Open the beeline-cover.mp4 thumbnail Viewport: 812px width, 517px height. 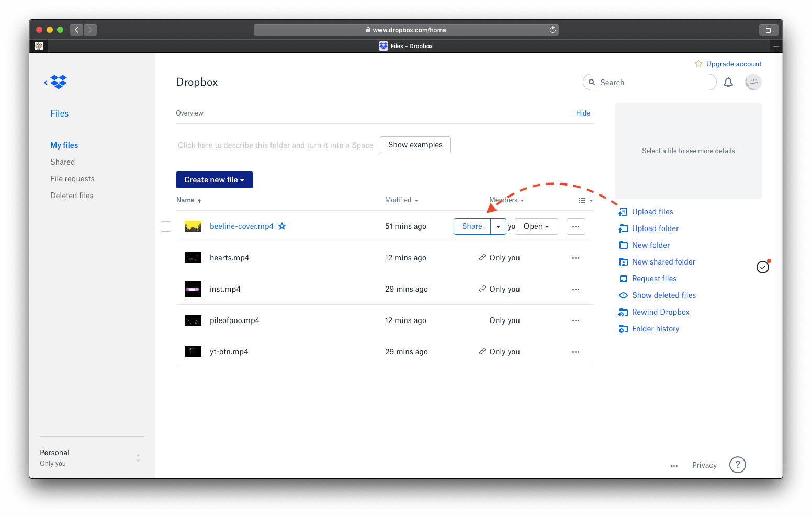pyautogui.click(x=193, y=226)
